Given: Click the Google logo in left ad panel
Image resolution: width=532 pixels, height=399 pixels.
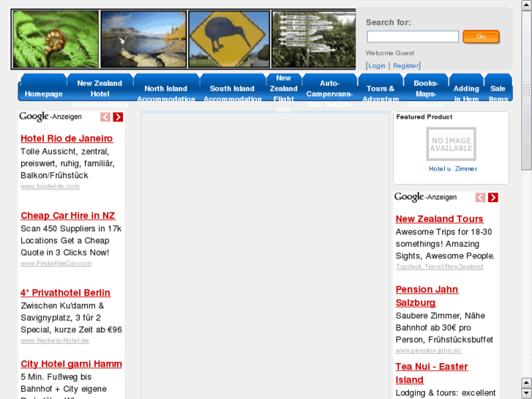Looking at the screenshot, I should [x=34, y=116].
